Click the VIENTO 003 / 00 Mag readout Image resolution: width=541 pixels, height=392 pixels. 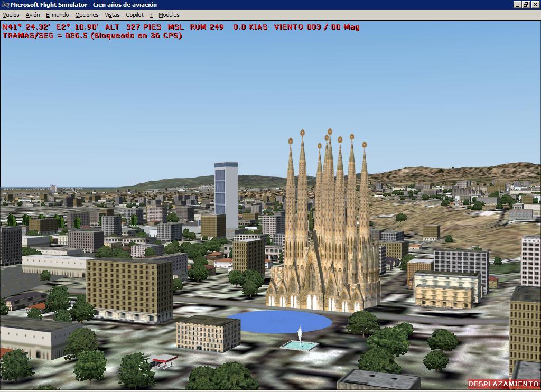click(317, 27)
